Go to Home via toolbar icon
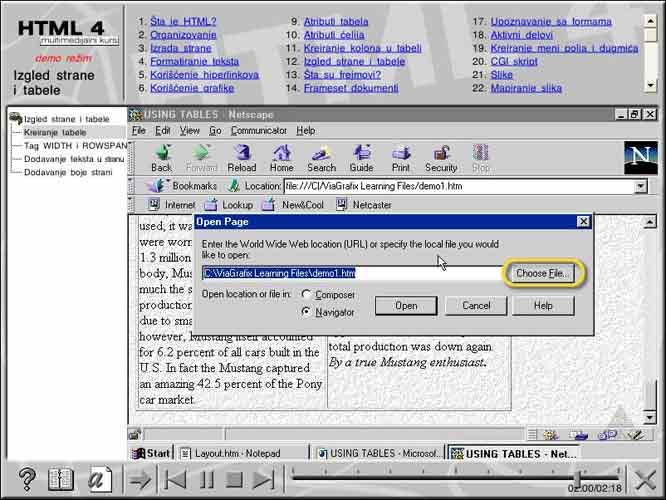666x500 pixels. pyautogui.click(x=281, y=157)
